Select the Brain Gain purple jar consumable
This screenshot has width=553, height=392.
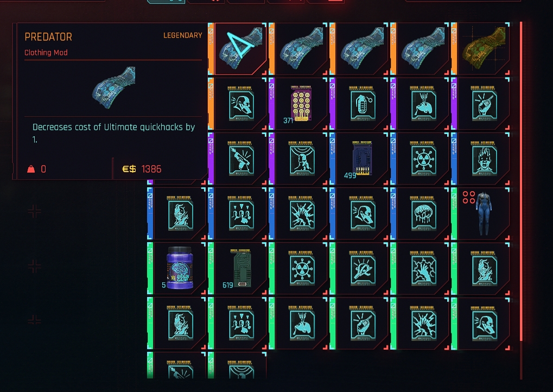coord(180,268)
